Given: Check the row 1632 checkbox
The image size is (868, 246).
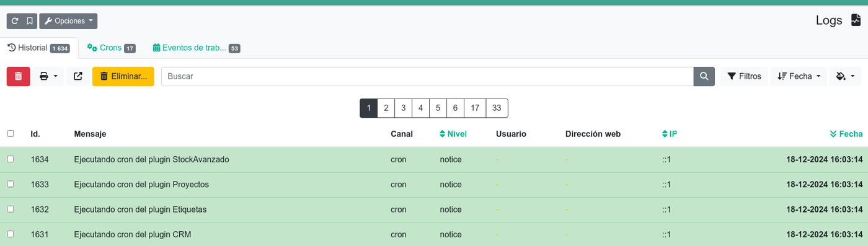Looking at the screenshot, I should click(10, 209).
